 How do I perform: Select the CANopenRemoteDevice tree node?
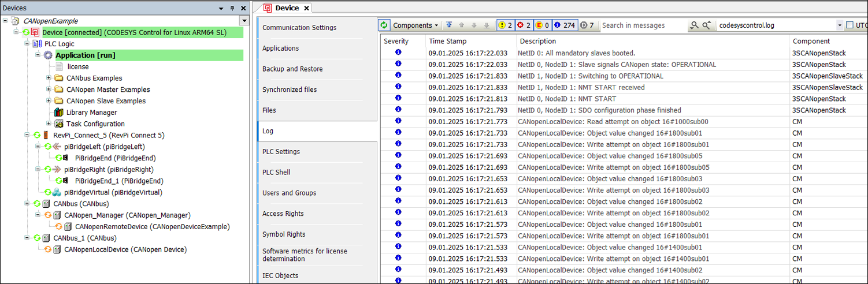[152, 227]
